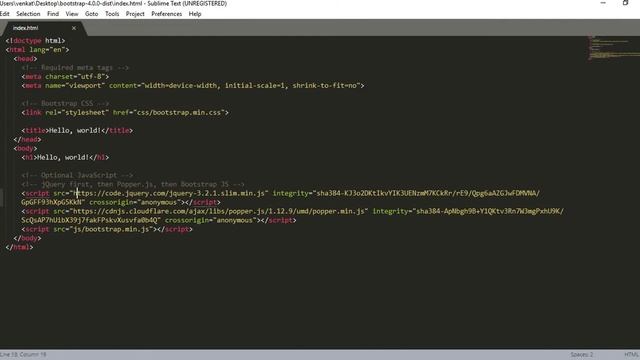The width and height of the screenshot is (640, 360).
Task: Click the Bootstrap CSS comment
Action: pos(65,104)
